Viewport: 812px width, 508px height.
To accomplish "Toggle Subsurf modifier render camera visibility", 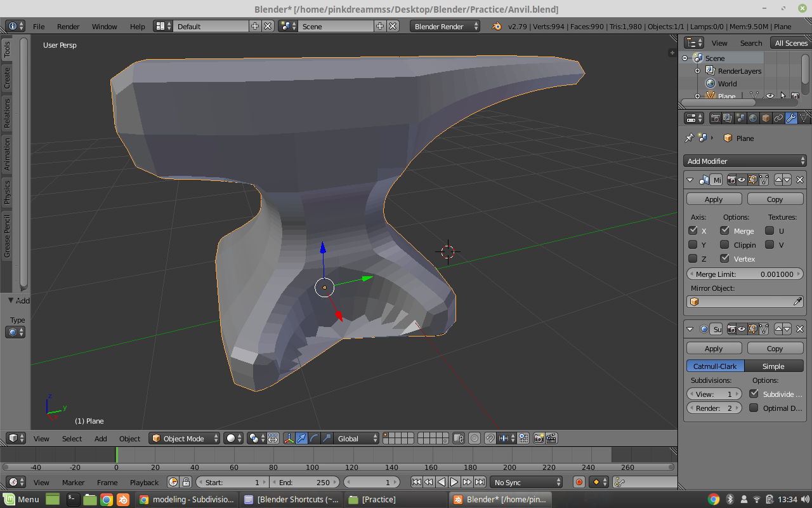I will pos(731,329).
